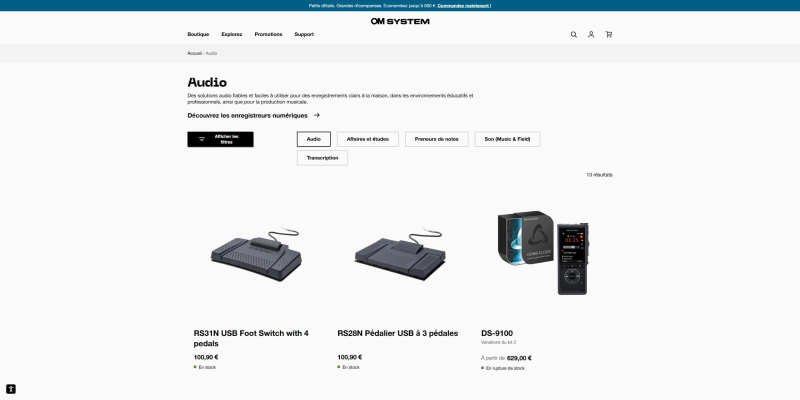Open RS31N USB Foot Switch product title
800x400 pixels.
[251, 338]
